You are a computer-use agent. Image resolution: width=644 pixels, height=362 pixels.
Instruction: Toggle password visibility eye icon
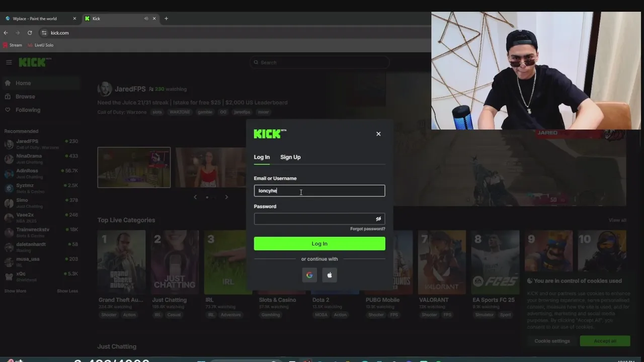(x=378, y=219)
